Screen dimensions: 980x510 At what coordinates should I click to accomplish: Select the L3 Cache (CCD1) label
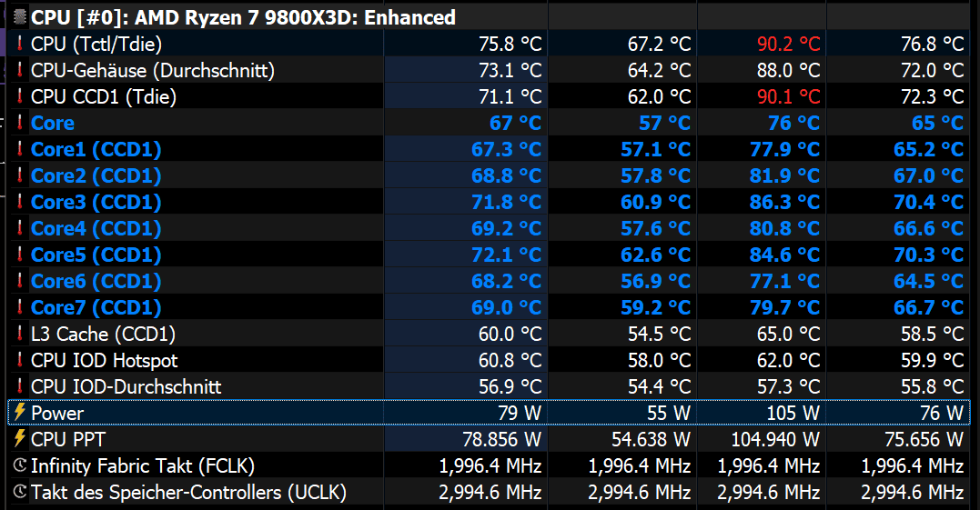(103, 334)
